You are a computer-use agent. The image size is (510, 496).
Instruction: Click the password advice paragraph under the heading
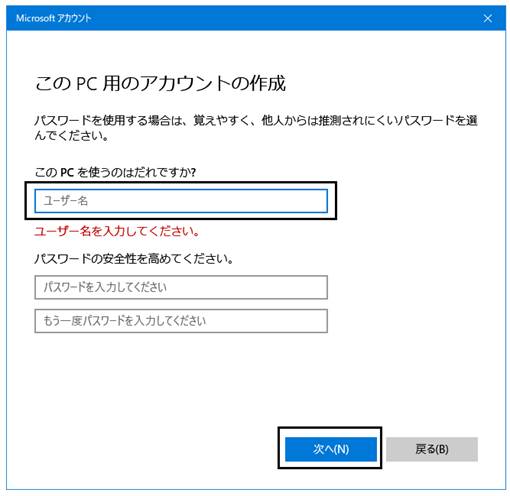[x=256, y=128]
